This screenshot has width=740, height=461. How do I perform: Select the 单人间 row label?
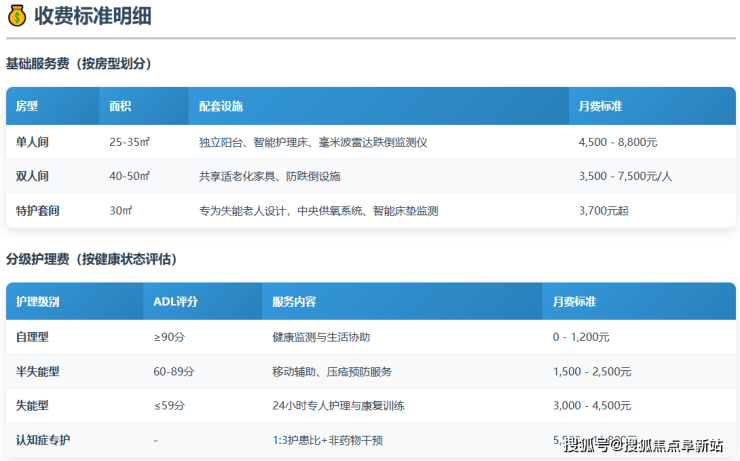pos(32,142)
